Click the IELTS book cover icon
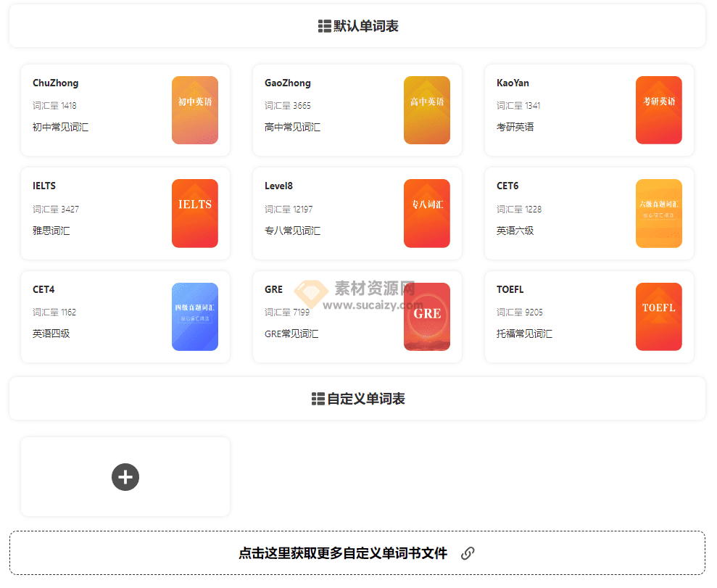The height and width of the screenshot is (588, 717). tap(194, 213)
